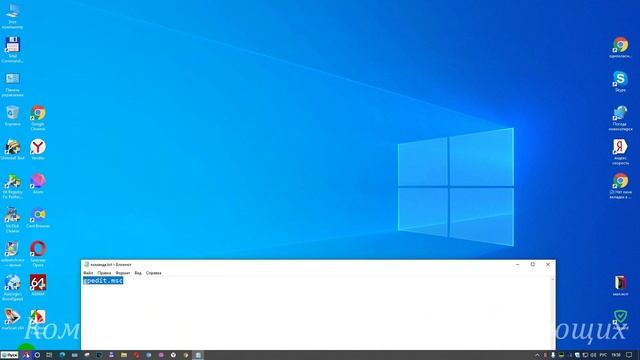Open Notepad Правка menu

[x=104, y=273]
